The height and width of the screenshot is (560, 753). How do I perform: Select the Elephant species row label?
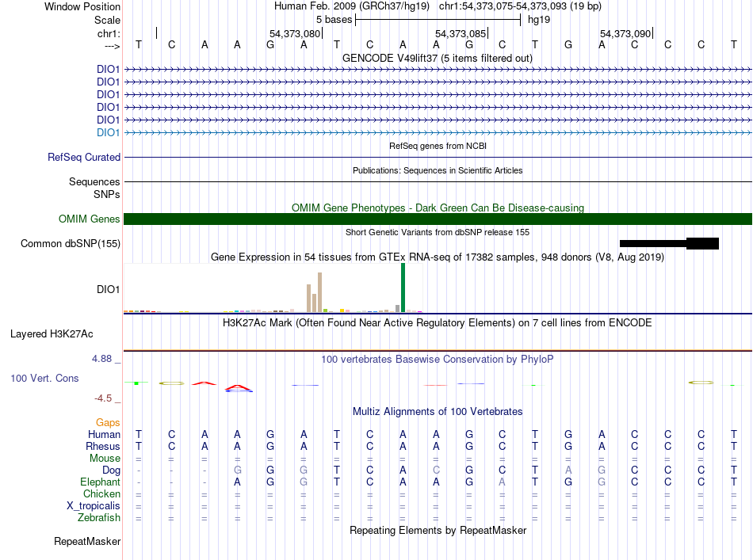101,482
